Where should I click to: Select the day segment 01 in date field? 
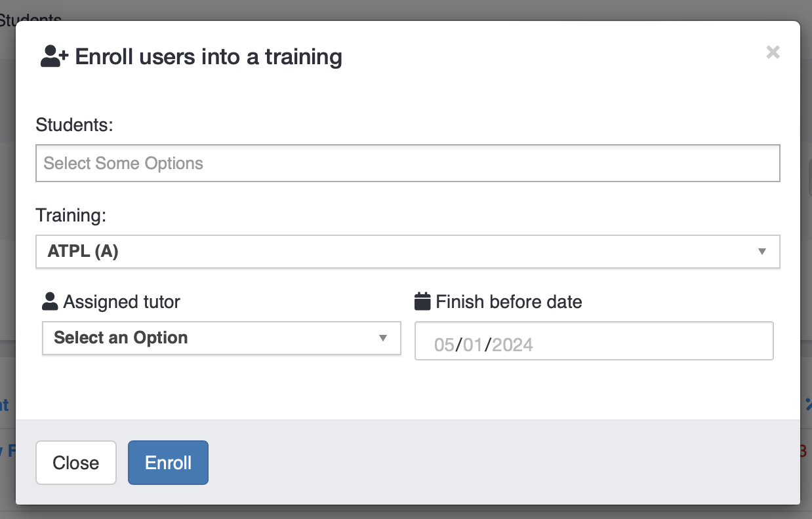[472, 345]
